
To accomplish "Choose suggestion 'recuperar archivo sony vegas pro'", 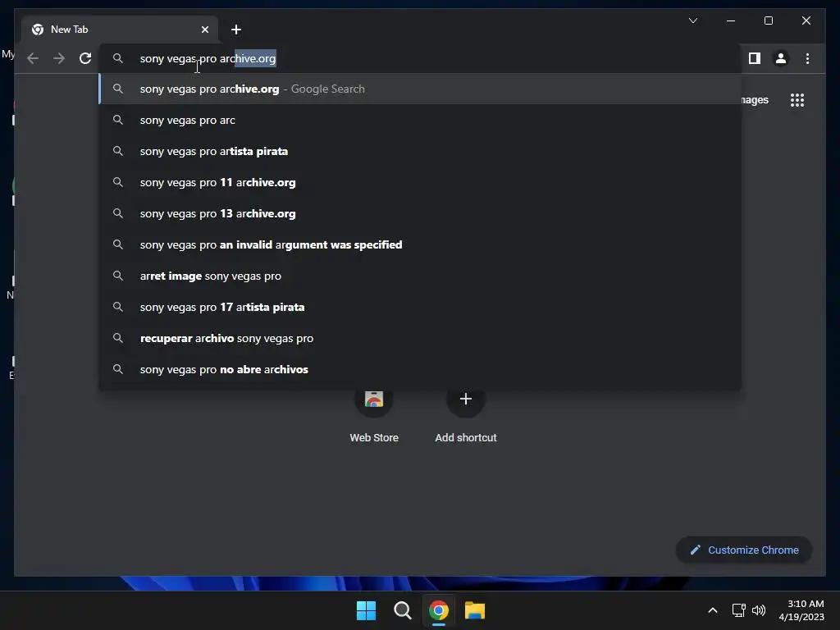I will coord(421,338).
